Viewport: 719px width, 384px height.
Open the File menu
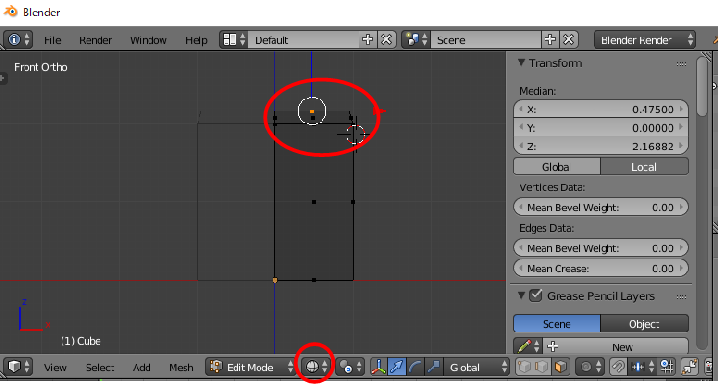[53, 40]
